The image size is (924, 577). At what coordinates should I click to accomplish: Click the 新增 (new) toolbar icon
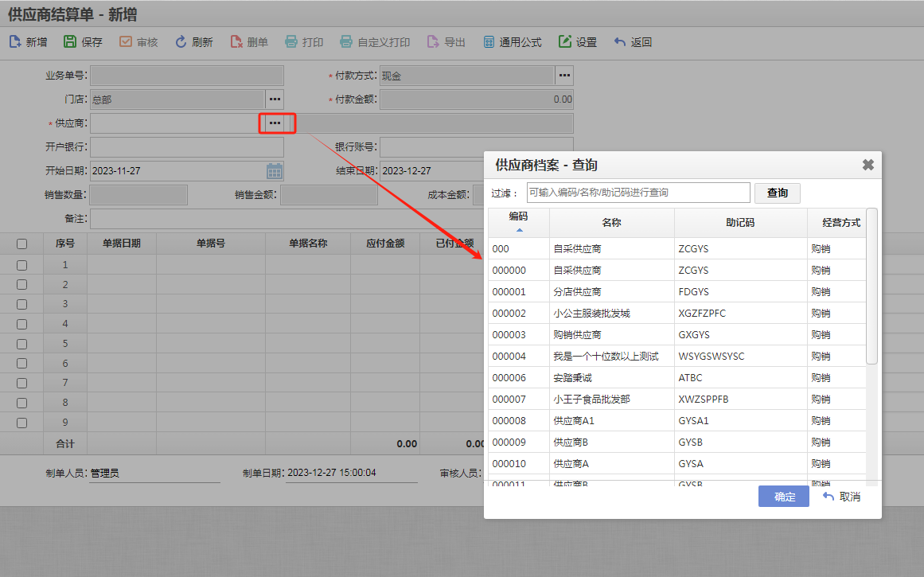coord(15,42)
